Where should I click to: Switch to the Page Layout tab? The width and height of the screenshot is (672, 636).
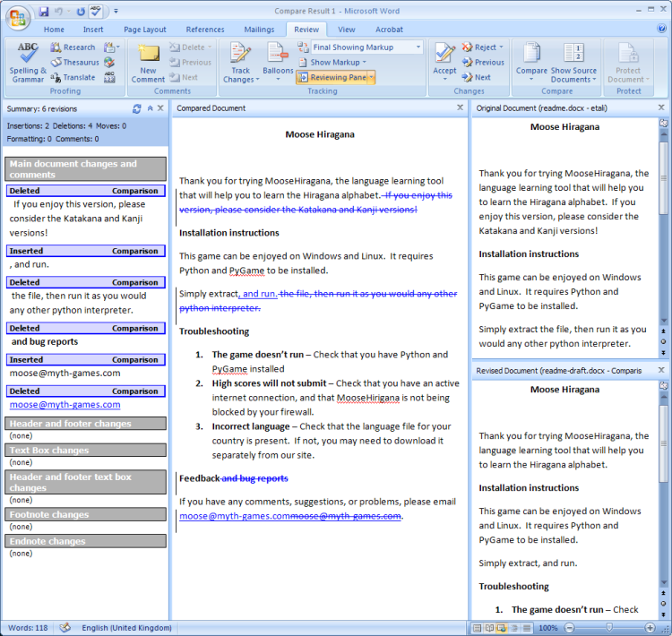pyautogui.click(x=145, y=30)
